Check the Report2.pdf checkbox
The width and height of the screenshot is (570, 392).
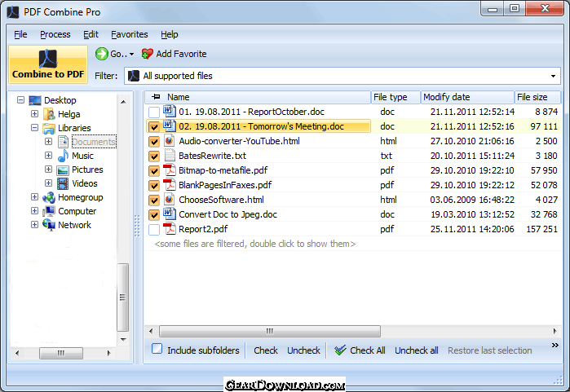point(154,230)
